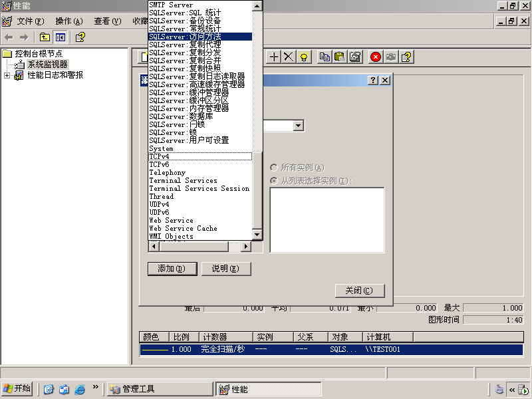
Task: Click the dialog question mark help button
Action: pyautogui.click(x=373, y=80)
